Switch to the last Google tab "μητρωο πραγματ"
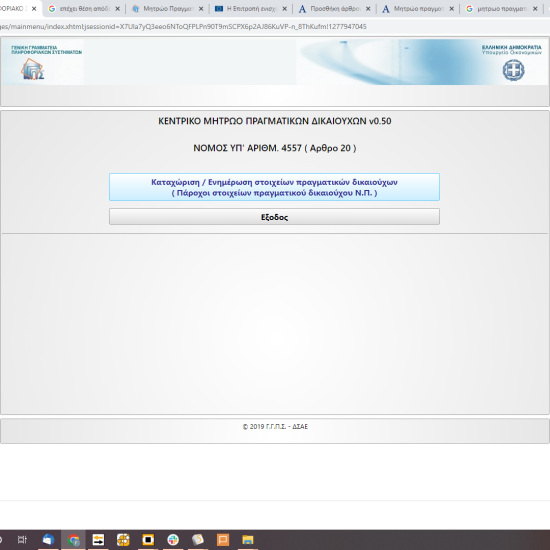Screen dimensions: 550x550 pos(502,9)
